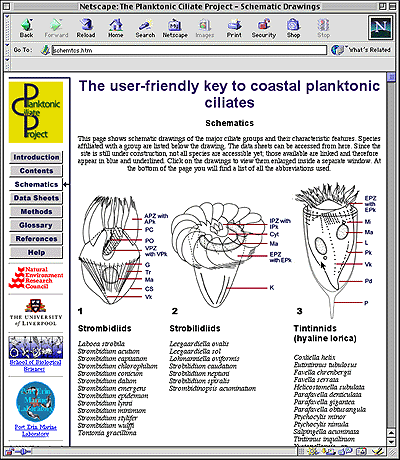Follow the Port Erin Marine Laboratory link
Viewport: 400px width, 460px height.
(x=36, y=430)
